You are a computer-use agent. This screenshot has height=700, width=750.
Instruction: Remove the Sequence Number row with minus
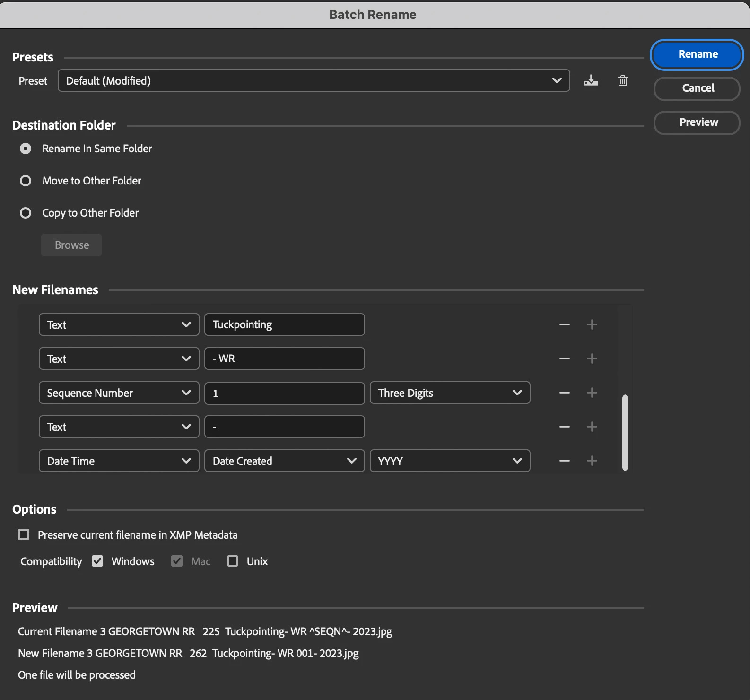point(564,393)
